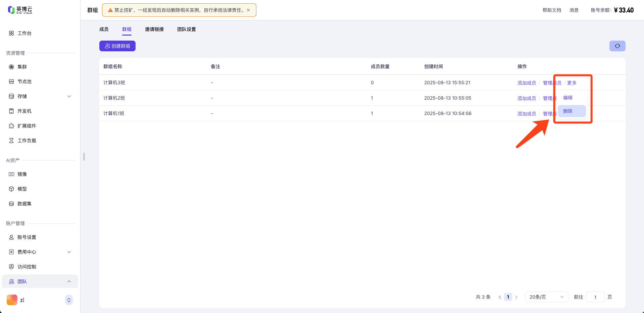The width and height of the screenshot is (644, 313).
Task: Select 编辑 in the more menu
Action: [568, 98]
